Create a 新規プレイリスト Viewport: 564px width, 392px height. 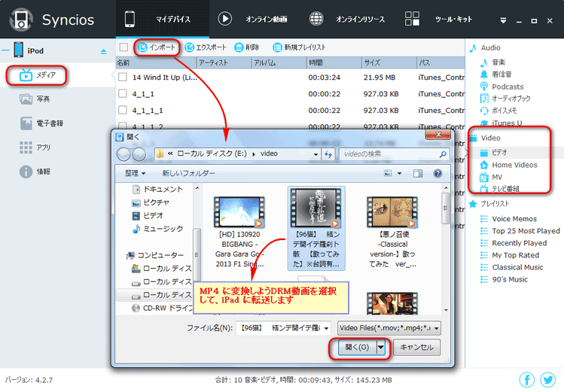point(299,47)
